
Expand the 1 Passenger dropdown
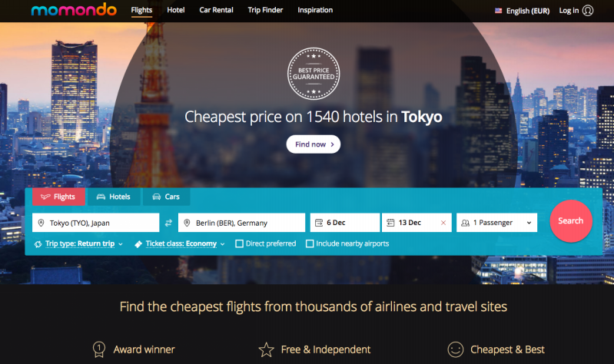point(496,223)
